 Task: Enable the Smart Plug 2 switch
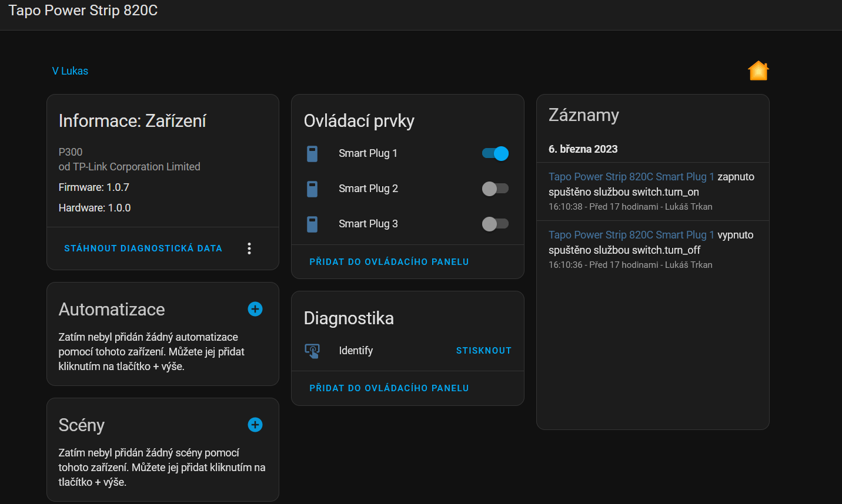tap(495, 189)
